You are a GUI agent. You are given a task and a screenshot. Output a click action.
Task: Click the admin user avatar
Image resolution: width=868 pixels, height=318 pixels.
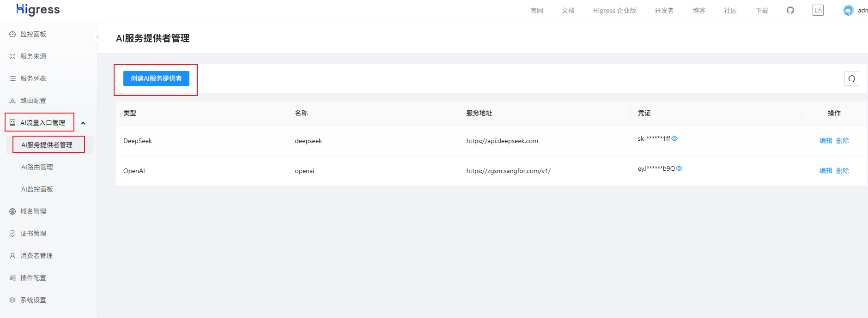click(848, 10)
